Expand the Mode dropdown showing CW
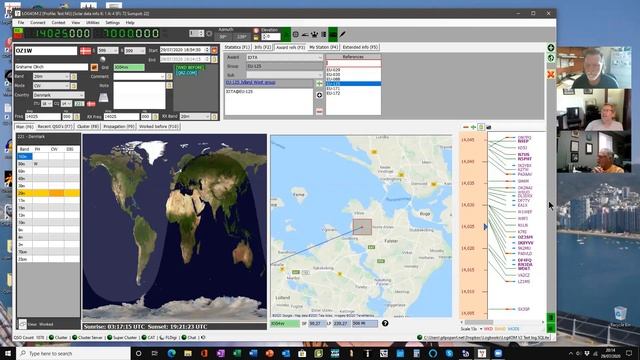 click(x=67, y=86)
